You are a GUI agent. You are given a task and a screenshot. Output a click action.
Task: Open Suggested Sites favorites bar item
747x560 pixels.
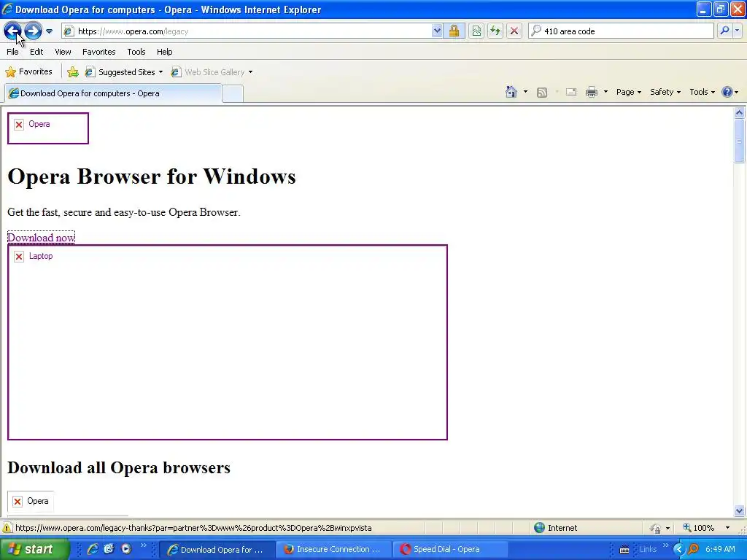coord(121,72)
